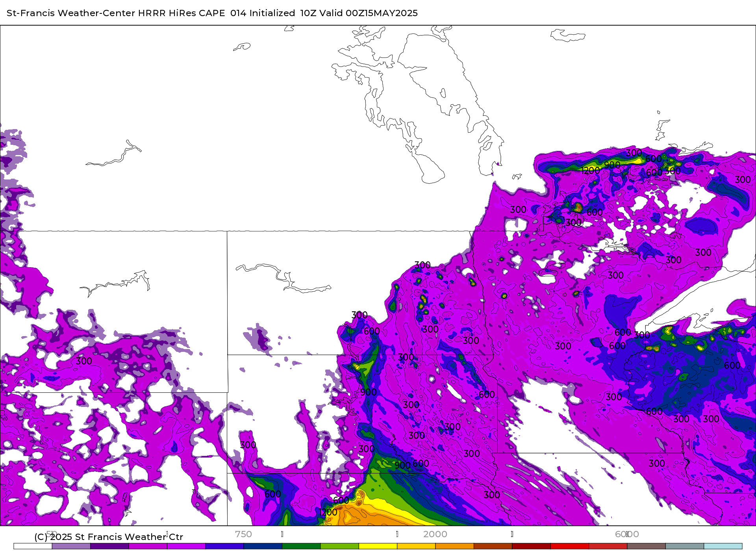756x551 pixels.
Task: Click the 750 label above the color bar
Action: point(243,534)
